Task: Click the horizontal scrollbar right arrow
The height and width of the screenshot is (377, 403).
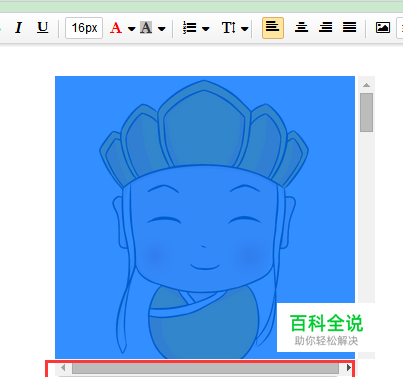Action: coord(348,368)
